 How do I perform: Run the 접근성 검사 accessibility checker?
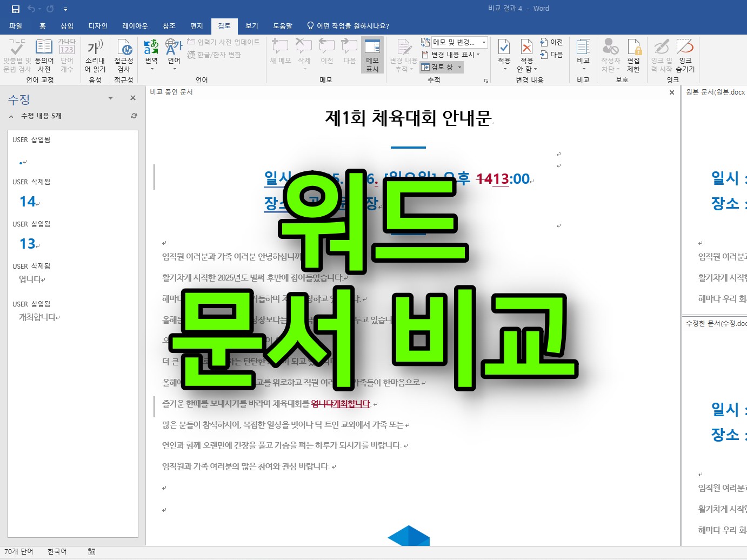[124, 54]
